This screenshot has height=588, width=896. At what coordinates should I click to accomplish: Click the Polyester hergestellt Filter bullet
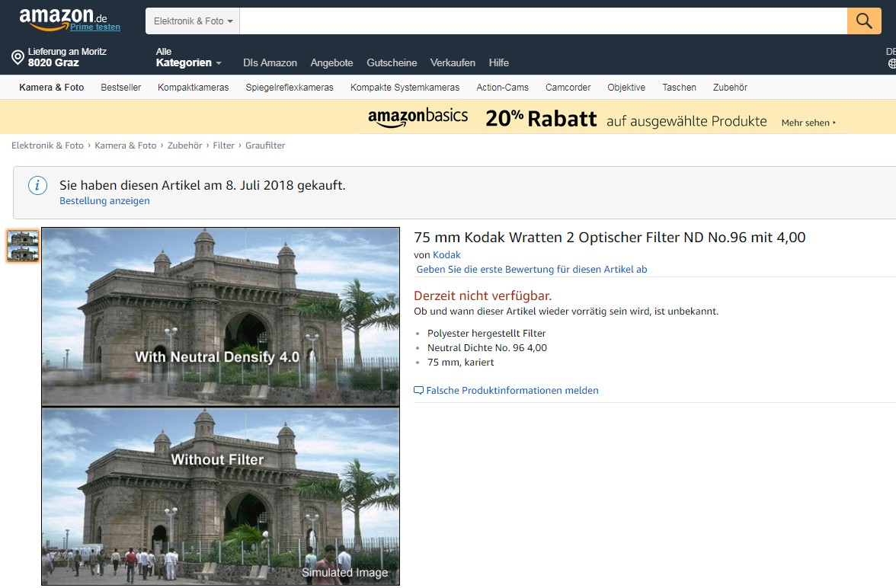pyautogui.click(x=486, y=333)
